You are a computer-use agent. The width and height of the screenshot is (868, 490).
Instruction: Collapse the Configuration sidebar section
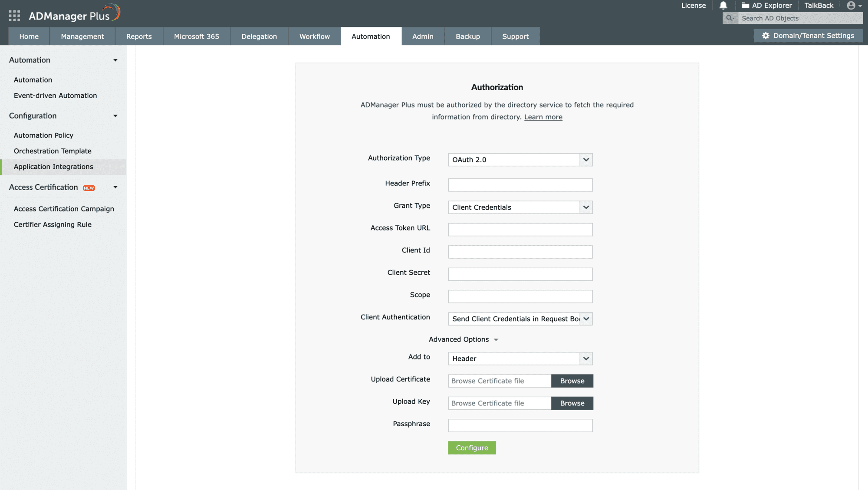pyautogui.click(x=115, y=116)
